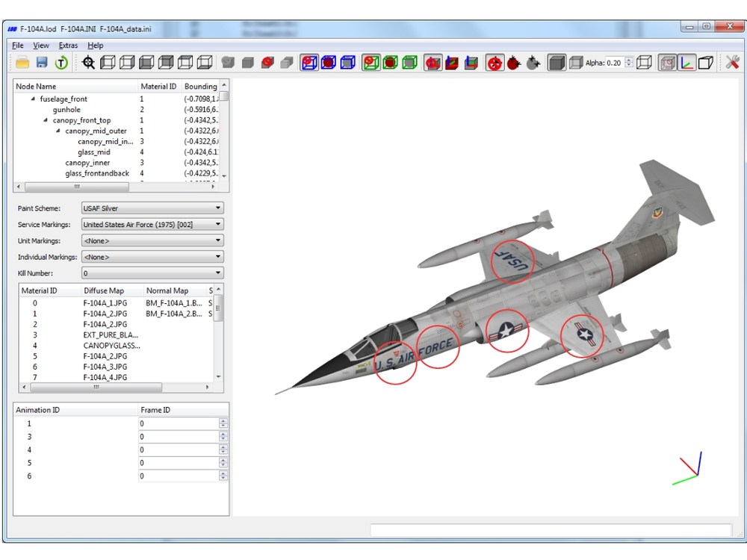The height and width of the screenshot is (560, 747).
Task: Click the bold outlined white box icon
Action: pos(706,63)
